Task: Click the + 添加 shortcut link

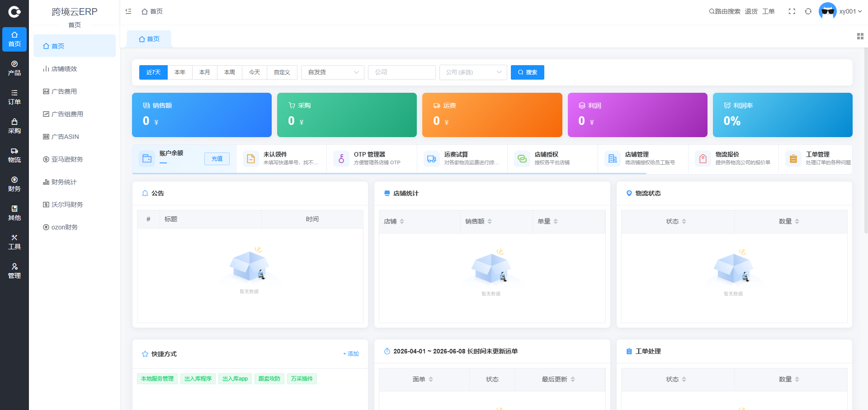Action: point(351,354)
